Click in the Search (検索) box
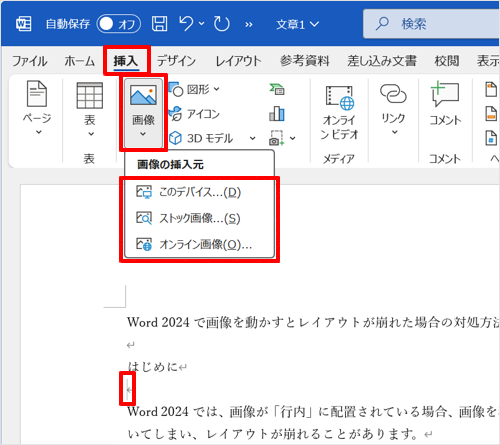 pos(432,24)
